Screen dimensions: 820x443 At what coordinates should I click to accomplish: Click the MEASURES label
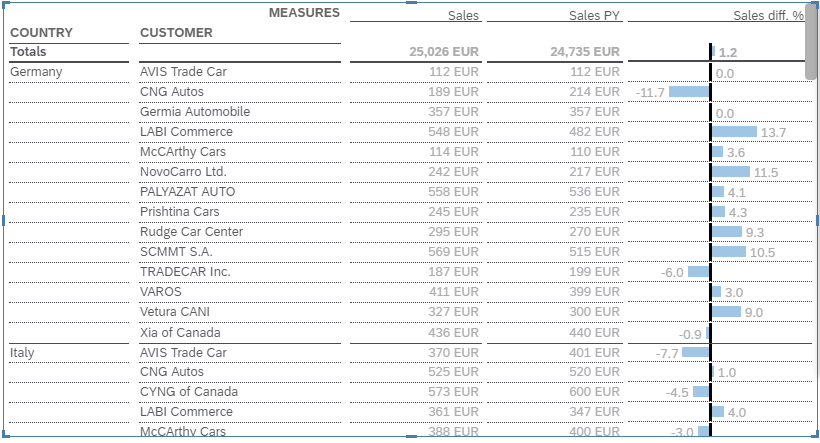click(x=304, y=13)
